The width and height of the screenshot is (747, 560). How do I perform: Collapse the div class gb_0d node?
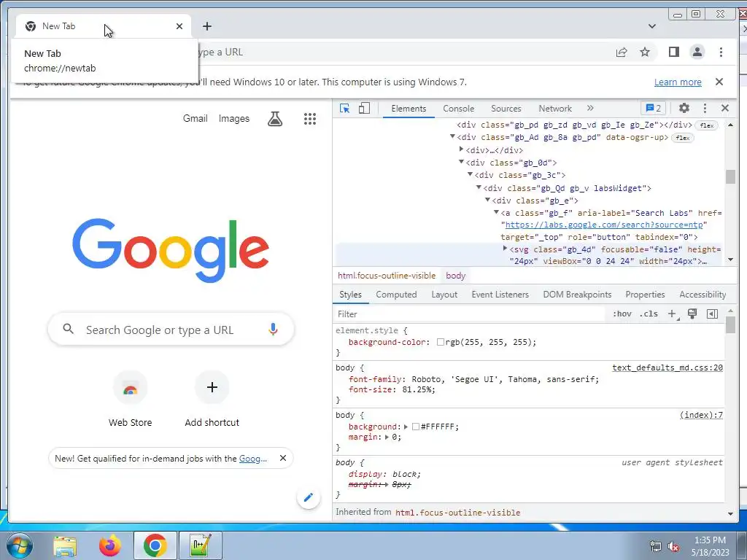click(461, 162)
